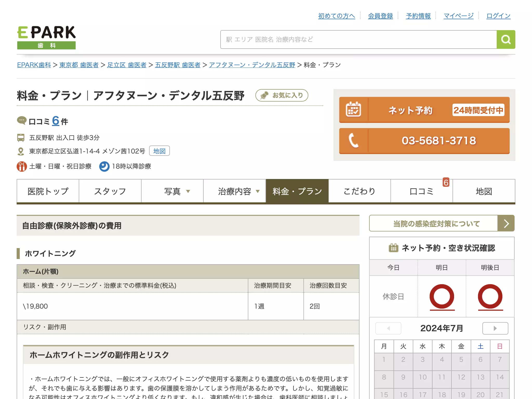Focus the 駅 エリア 医院名 search field
The image size is (532, 399).
point(358,39)
